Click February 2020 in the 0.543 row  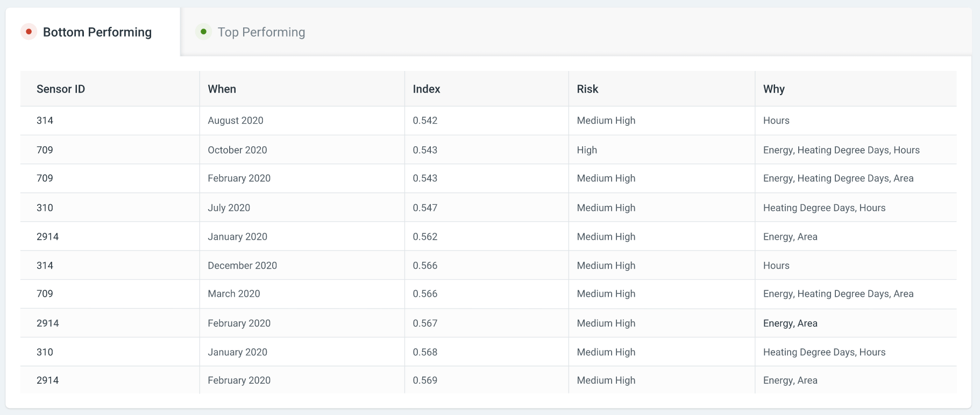click(x=239, y=178)
